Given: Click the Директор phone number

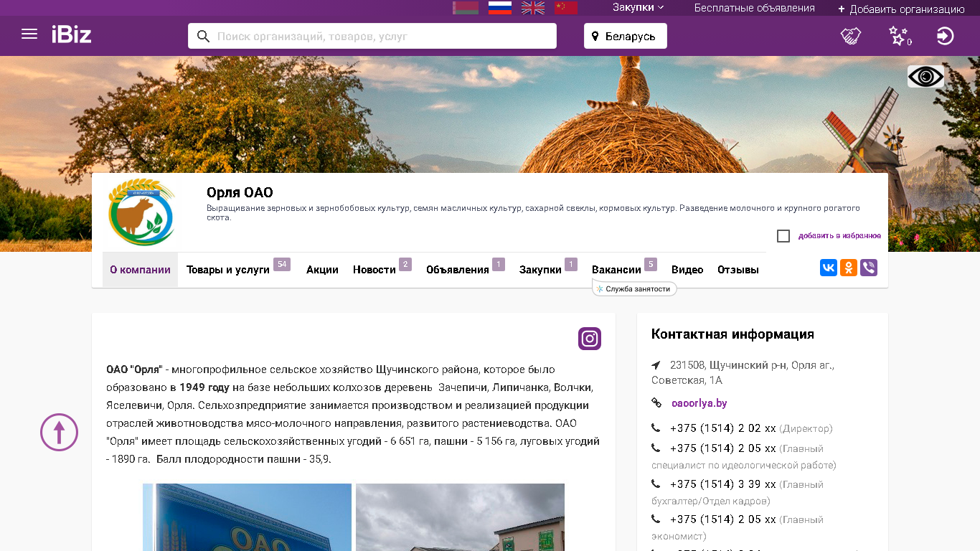Looking at the screenshot, I should [x=723, y=428].
